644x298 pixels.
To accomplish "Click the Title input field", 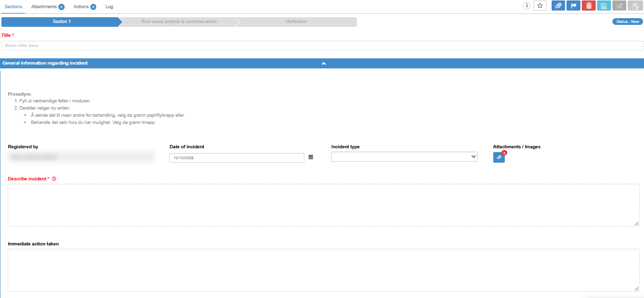I will click(322, 45).
